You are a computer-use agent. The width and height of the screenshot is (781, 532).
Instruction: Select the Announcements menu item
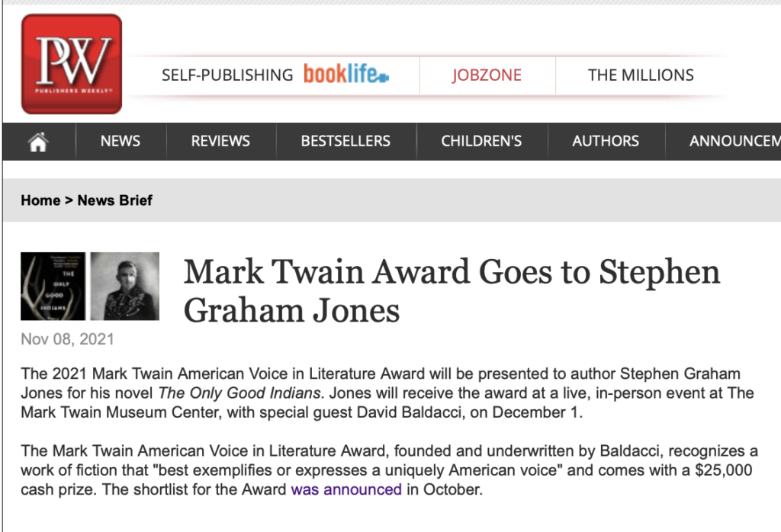(x=734, y=141)
